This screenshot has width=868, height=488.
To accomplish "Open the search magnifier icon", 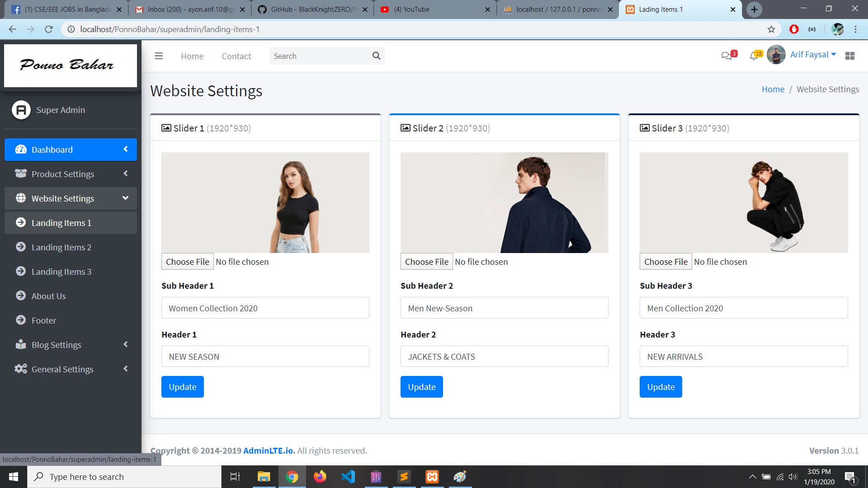I will [x=376, y=56].
